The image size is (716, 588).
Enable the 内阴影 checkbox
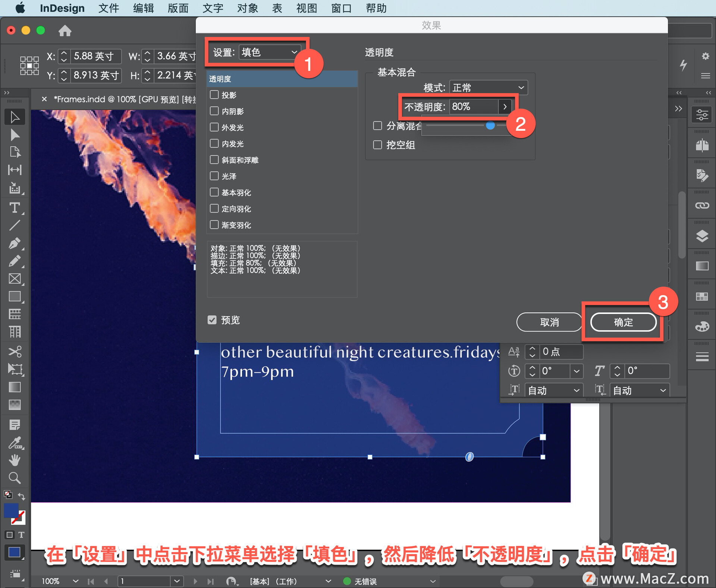click(214, 111)
